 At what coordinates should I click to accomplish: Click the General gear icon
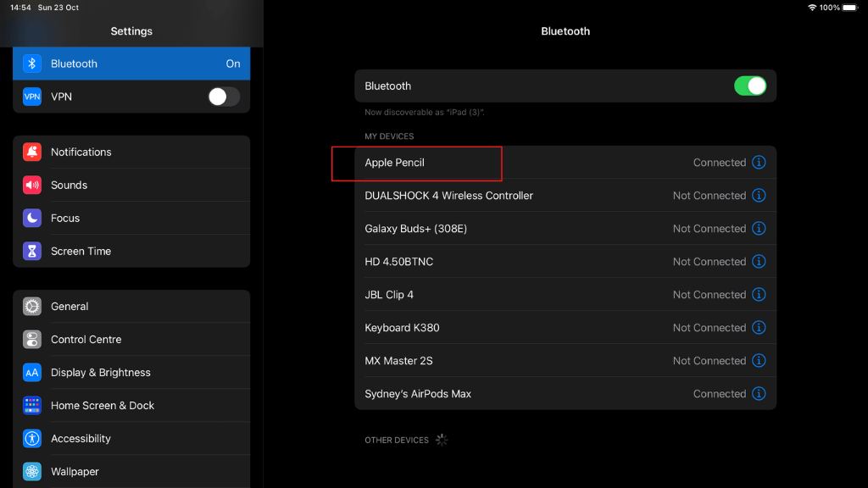pyautogui.click(x=32, y=306)
